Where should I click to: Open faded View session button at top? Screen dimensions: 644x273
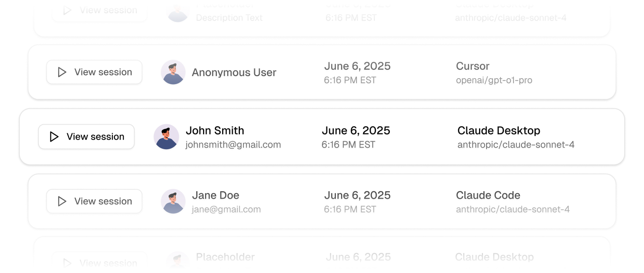(x=100, y=11)
